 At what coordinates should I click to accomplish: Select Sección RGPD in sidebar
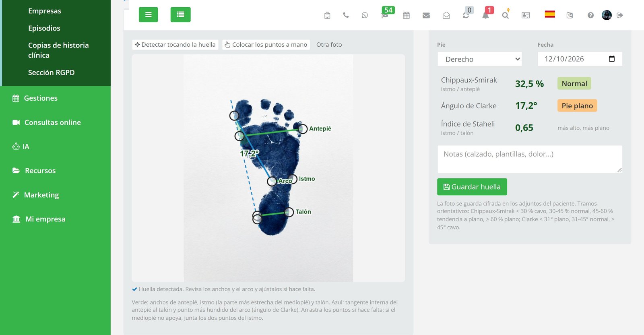[51, 72]
